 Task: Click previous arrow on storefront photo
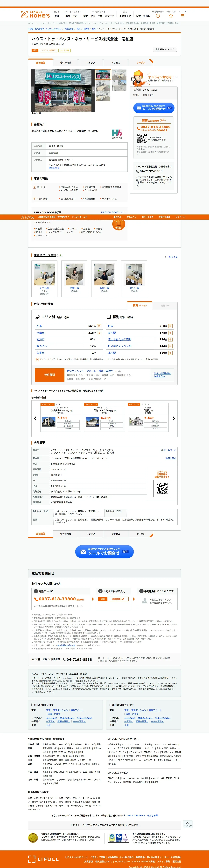tap(33, 90)
